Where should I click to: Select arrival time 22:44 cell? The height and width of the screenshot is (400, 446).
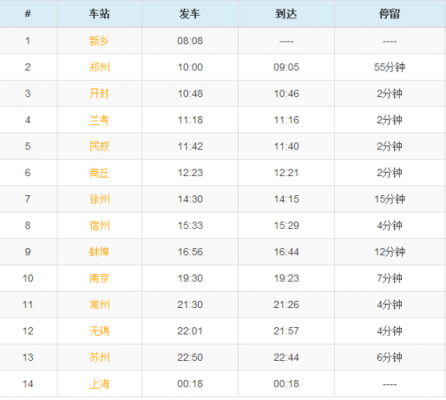coord(286,357)
